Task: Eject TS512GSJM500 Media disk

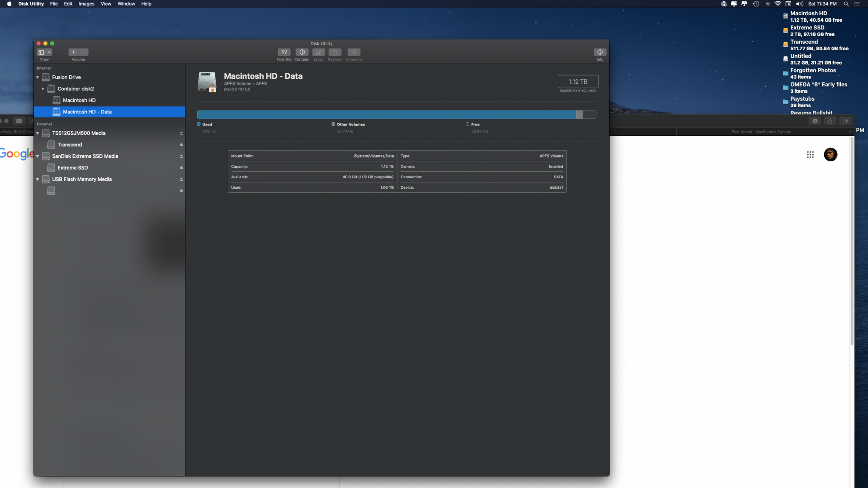Action: tap(181, 133)
